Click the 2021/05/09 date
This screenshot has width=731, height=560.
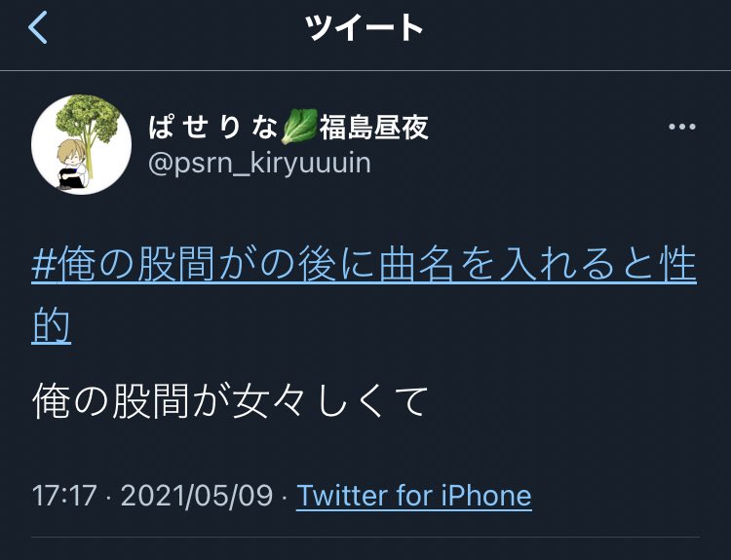click(x=197, y=496)
